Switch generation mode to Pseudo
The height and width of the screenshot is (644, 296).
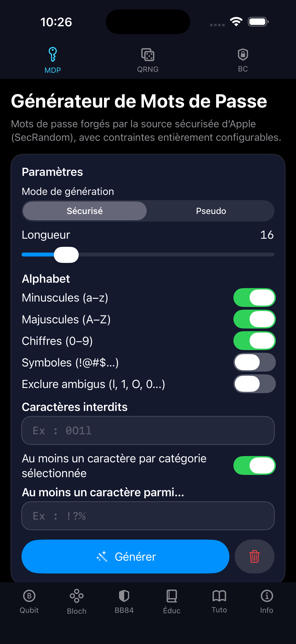pos(211,211)
